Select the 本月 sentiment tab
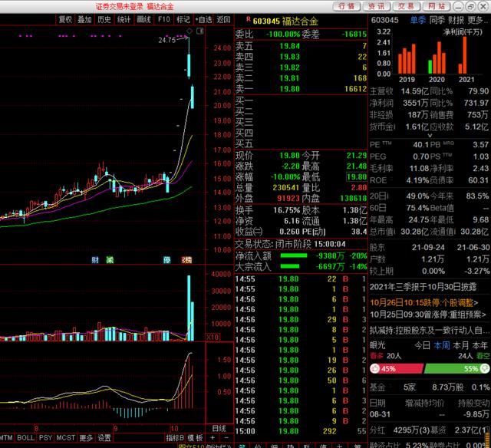The image size is (491, 448). tap(461, 346)
